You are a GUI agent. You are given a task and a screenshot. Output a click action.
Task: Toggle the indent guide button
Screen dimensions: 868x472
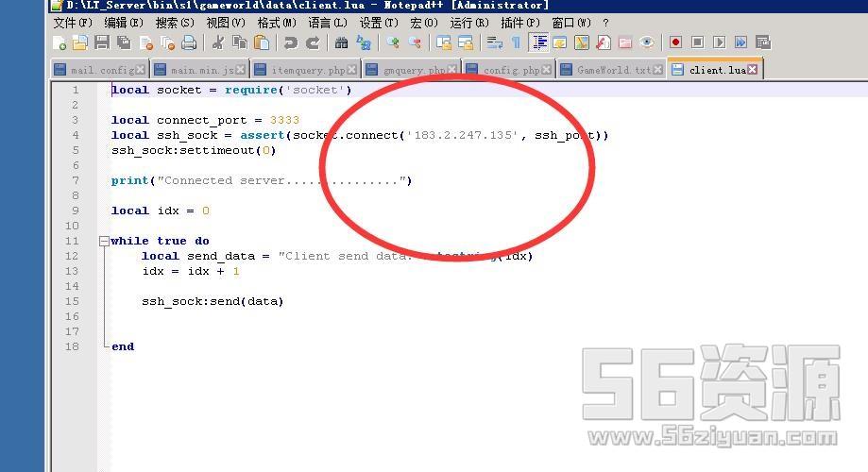click(x=538, y=42)
